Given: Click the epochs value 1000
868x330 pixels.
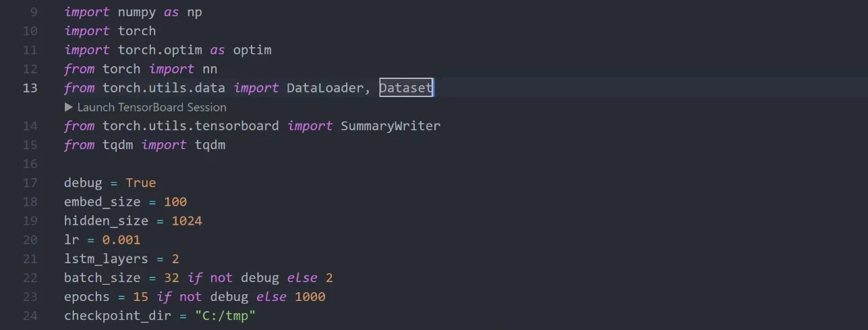Looking at the screenshot, I should click(x=310, y=297).
